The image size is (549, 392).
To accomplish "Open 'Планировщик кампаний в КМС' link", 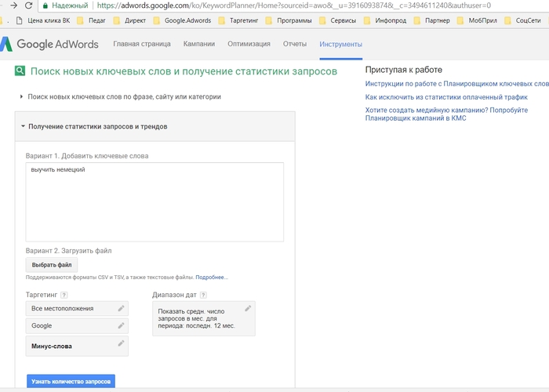I will pyautogui.click(x=446, y=114).
